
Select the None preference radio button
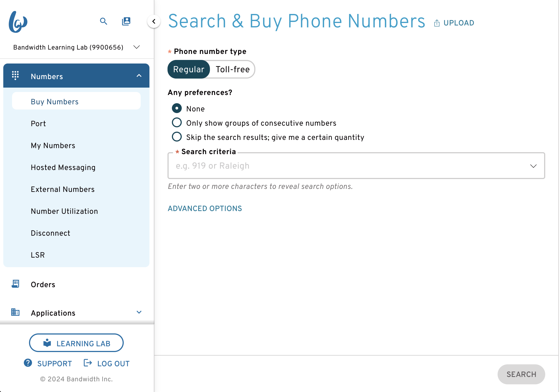(177, 108)
